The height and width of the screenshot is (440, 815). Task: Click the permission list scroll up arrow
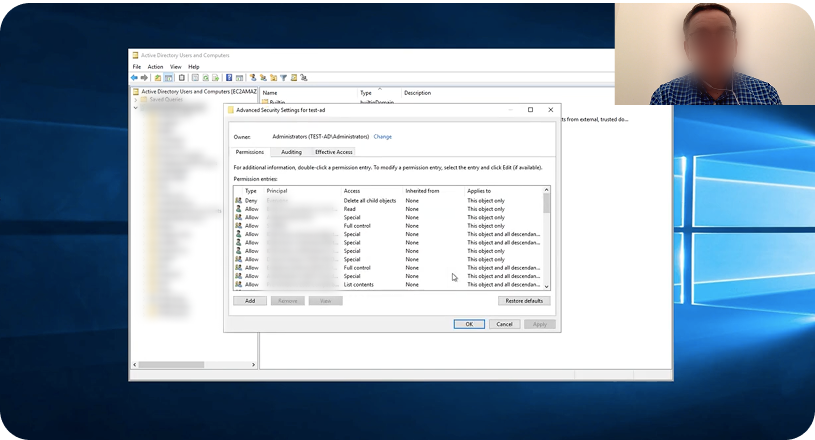[546, 190]
